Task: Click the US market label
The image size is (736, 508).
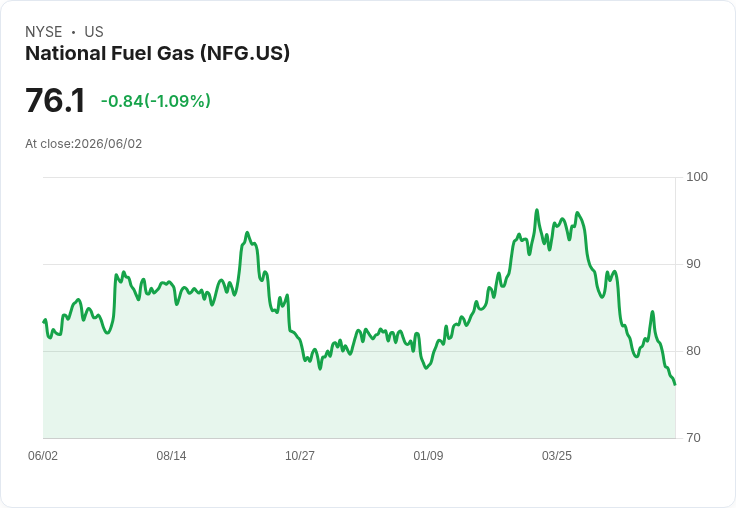Action: tap(94, 32)
